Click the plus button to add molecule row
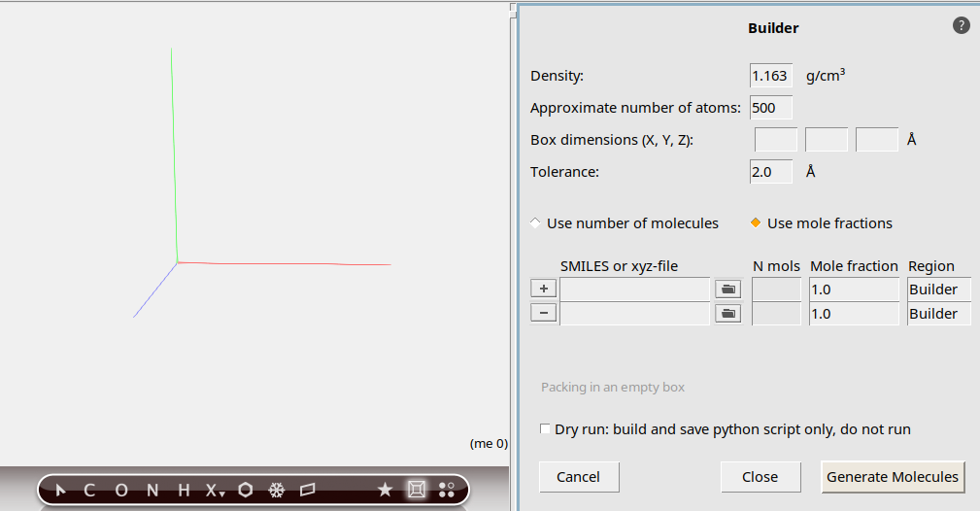This screenshot has width=980, height=511. (544, 289)
